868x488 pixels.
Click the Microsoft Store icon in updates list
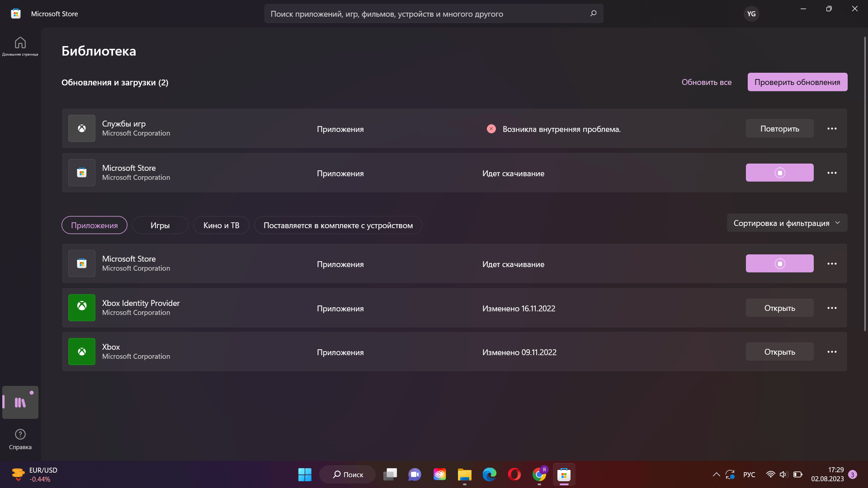tap(82, 173)
